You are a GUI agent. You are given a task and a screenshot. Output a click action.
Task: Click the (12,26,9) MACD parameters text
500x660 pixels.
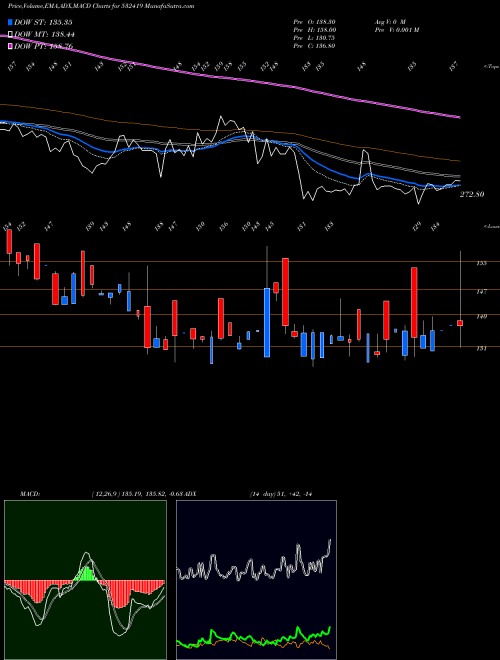[106, 494]
